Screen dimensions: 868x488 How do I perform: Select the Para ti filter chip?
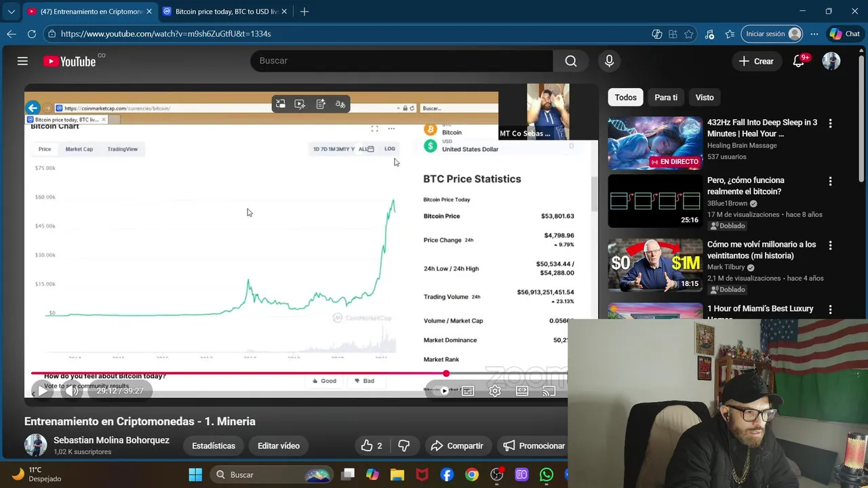[666, 98]
